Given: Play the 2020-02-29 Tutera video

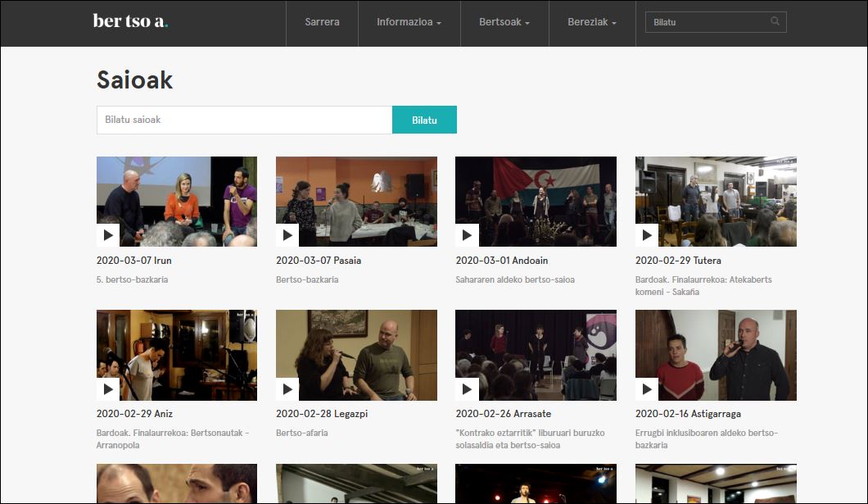Looking at the screenshot, I should tap(647, 235).
